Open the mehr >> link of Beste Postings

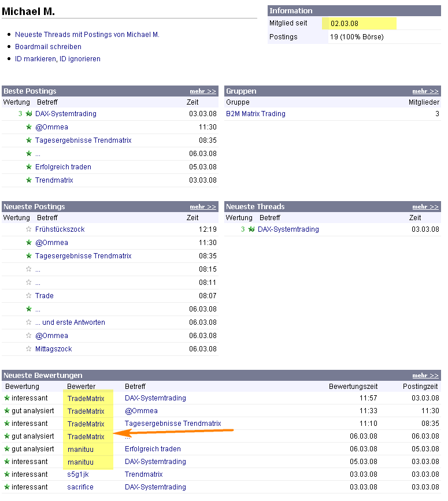point(203,91)
